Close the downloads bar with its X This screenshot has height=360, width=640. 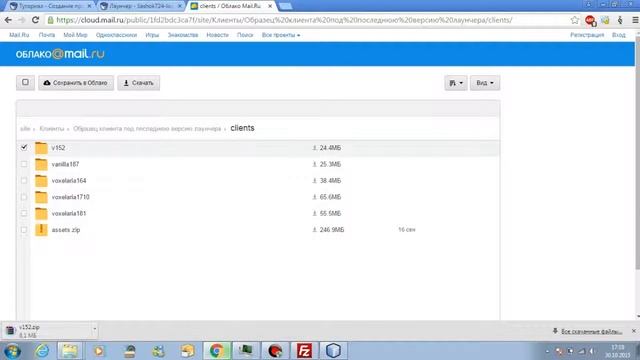click(x=633, y=331)
